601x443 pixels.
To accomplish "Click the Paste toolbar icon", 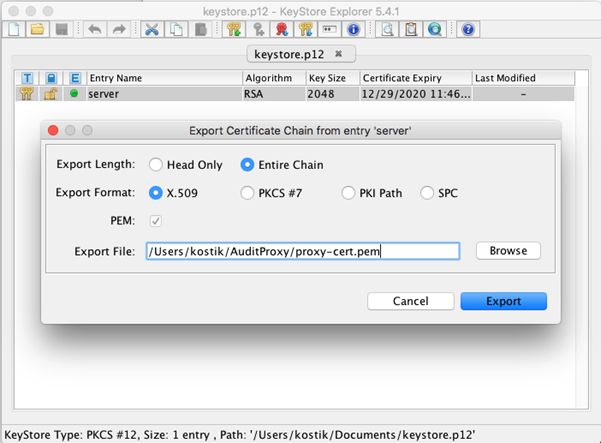I will click(200, 29).
